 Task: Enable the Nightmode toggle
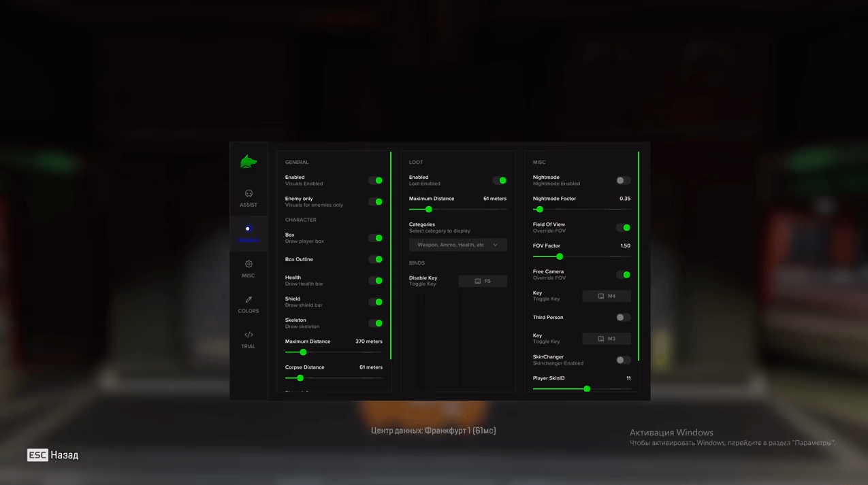point(623,180)
